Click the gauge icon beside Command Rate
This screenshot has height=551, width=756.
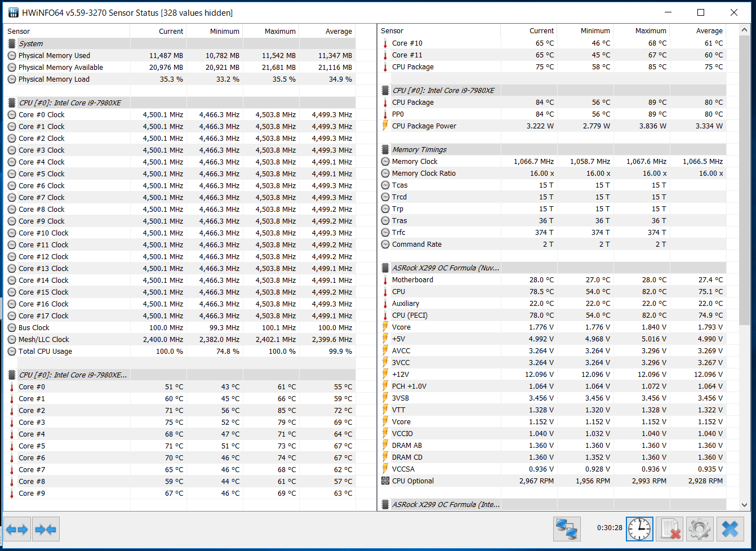point(385,244)
